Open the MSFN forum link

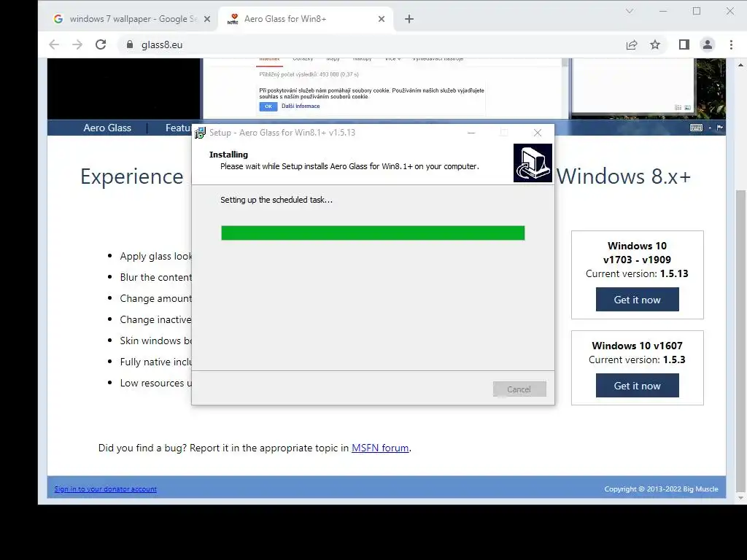[x=380, y=448]
